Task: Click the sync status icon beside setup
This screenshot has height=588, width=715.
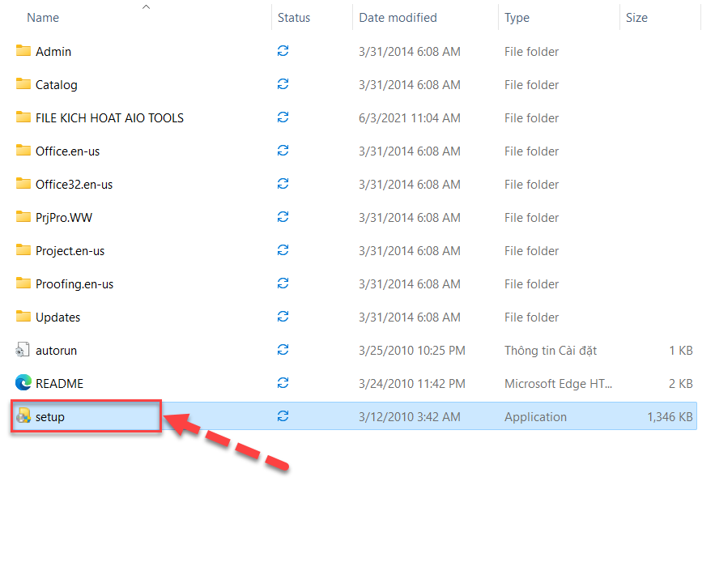Action: point(283,415)
